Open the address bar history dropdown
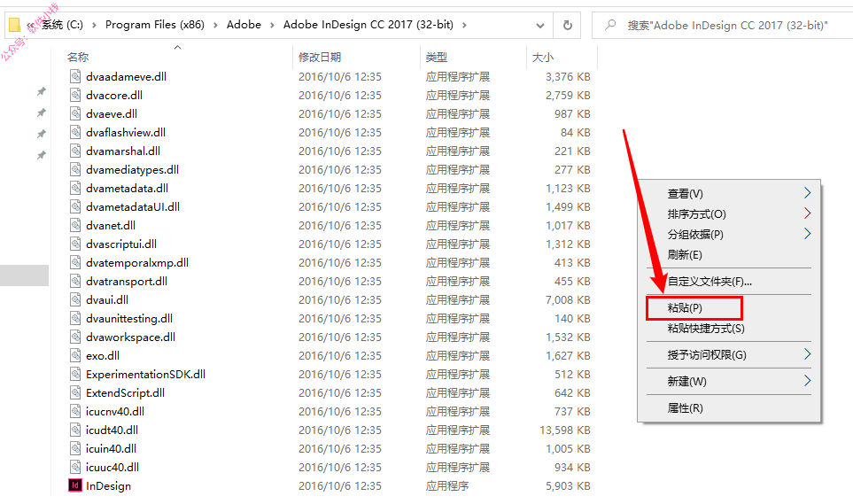 tap(540, 25)
